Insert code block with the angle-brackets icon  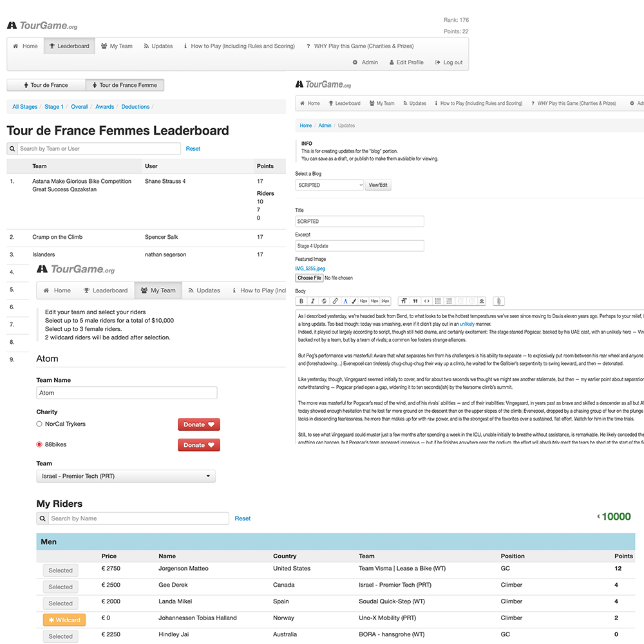click(x=426, y=301)
